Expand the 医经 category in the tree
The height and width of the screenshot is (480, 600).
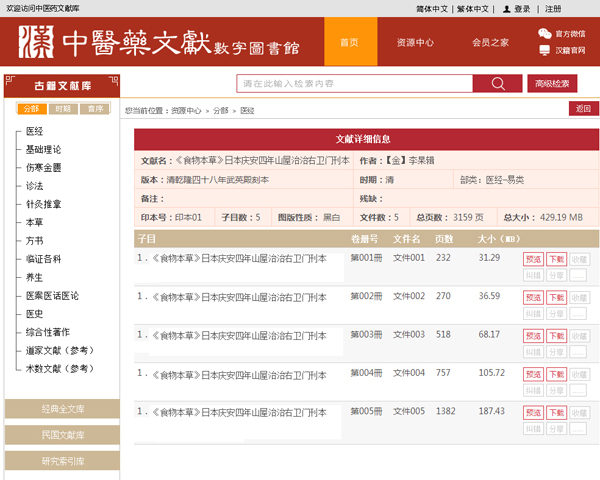tap(34, 131)
